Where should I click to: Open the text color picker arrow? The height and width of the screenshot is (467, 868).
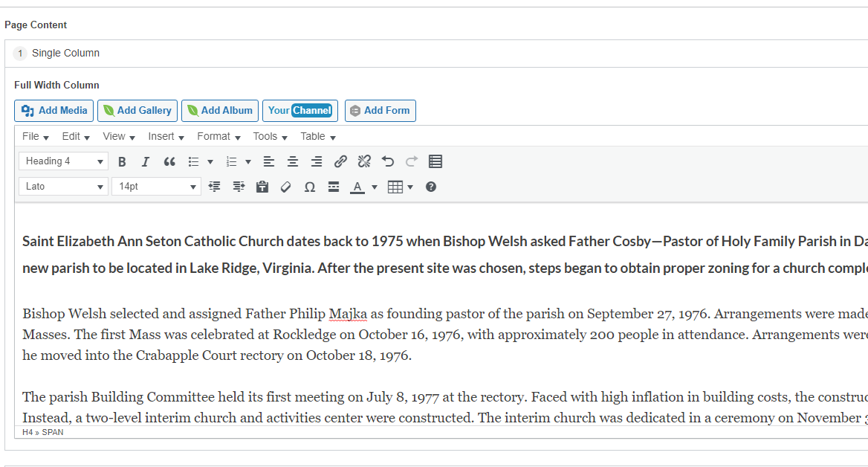coord(375,187)
